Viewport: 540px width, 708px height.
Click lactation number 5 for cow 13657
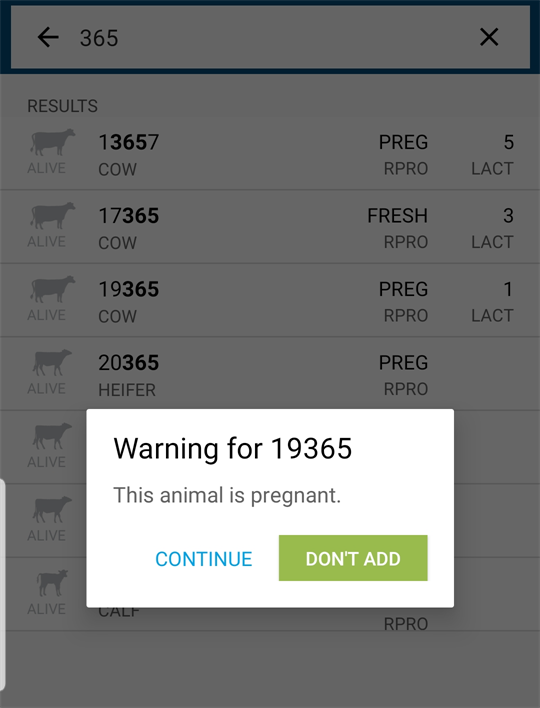point(508,142)
